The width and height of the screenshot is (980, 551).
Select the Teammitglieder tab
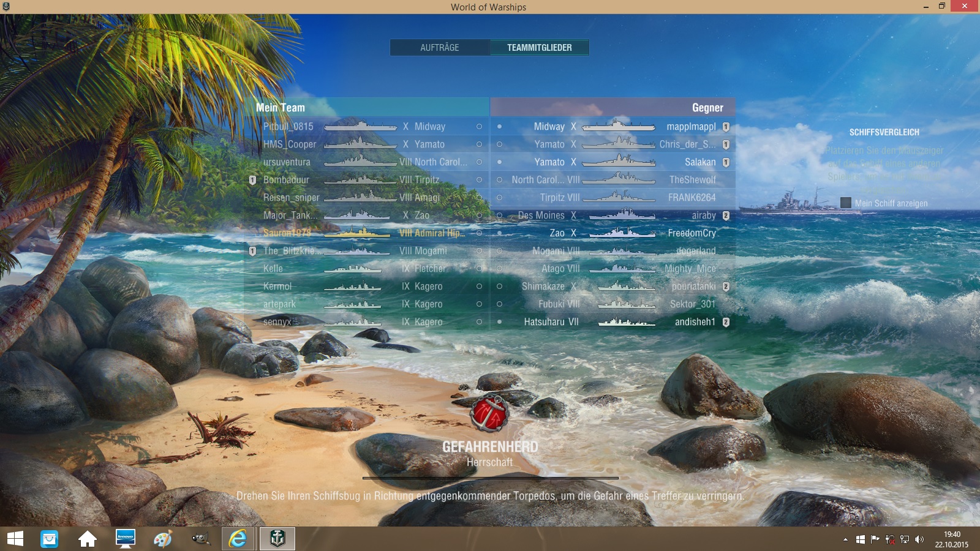coord(539,48)
